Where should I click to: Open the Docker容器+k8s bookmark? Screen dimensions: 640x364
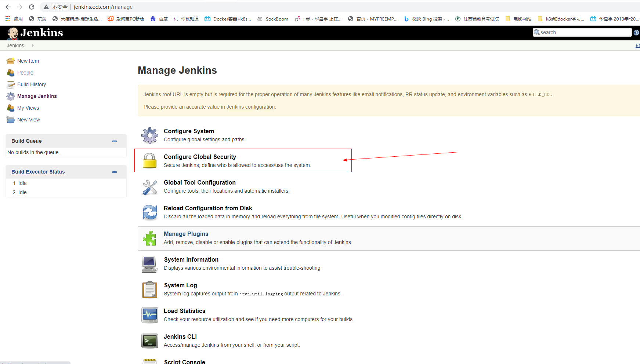228,19
